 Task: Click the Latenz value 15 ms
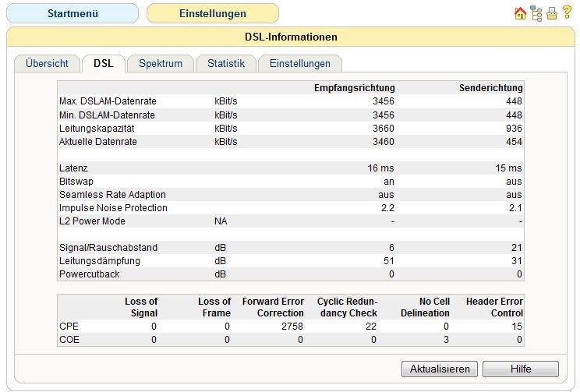coord(508,168)
